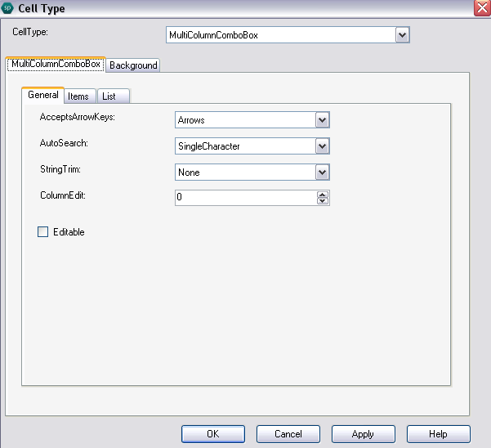This screenshot has height=448, width=491.
Task: Open Help for this dialog
Action: [x=439, y=434]
